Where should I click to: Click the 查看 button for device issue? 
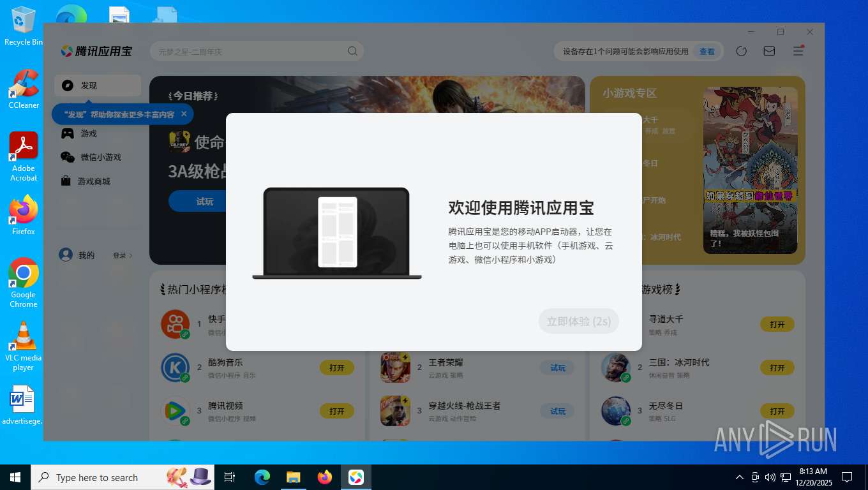(707, 52)
